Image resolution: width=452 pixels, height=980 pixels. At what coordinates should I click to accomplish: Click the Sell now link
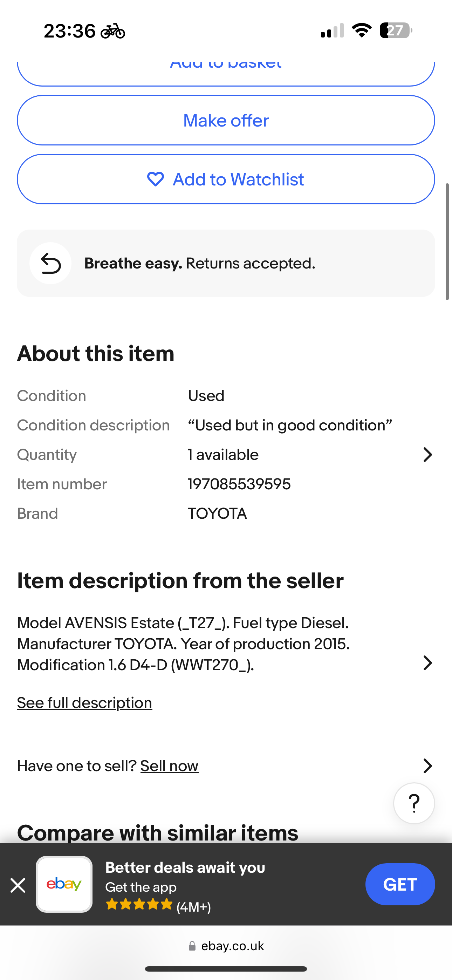tap(169, 766)
